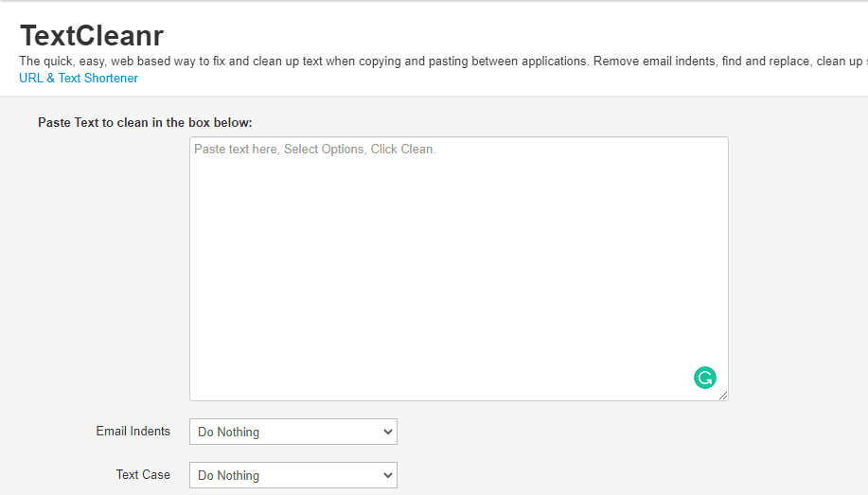868x495 pixels.
Task: Click inside the paste text area
Action: (x=458, y=269)
